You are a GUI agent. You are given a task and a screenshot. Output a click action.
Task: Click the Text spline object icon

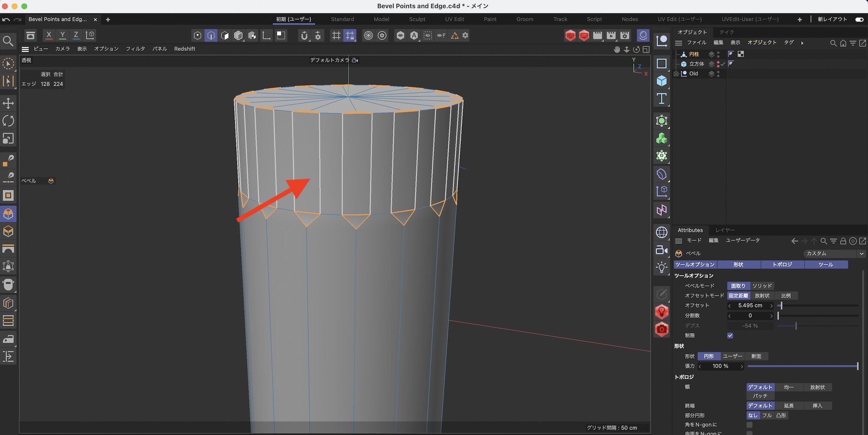click(x=661, y=99)
